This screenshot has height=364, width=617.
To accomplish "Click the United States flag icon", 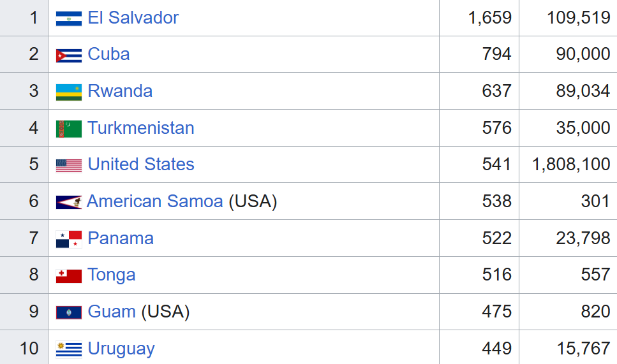I will pos(69,166).
